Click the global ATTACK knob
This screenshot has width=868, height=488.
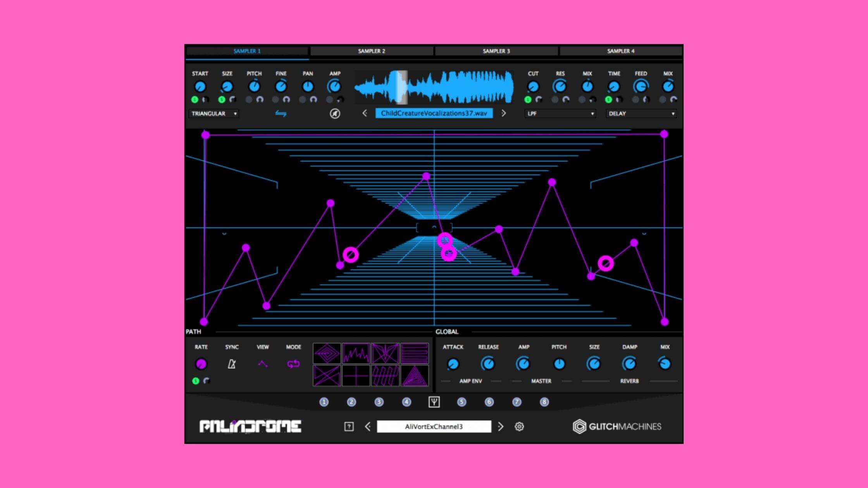453,364
